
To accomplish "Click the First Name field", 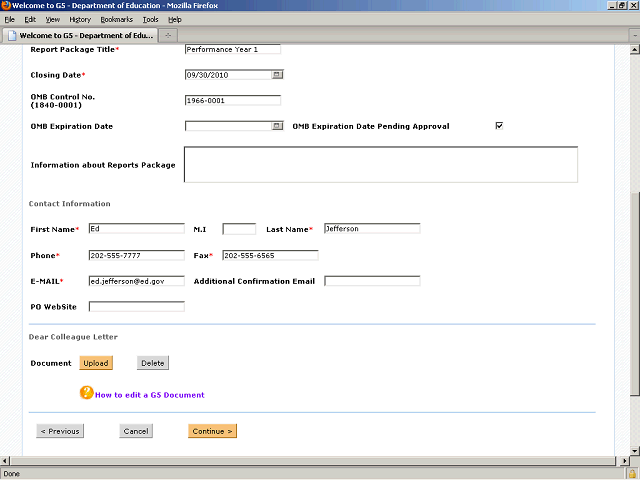I will tap(137, 229).
